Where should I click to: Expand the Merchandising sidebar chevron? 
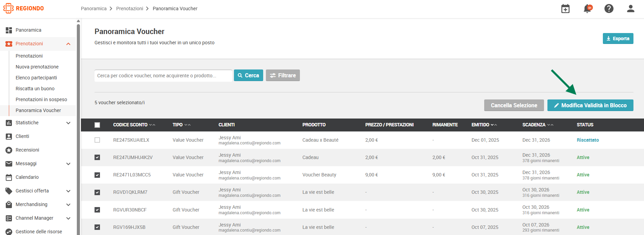(x=68, y=205)
